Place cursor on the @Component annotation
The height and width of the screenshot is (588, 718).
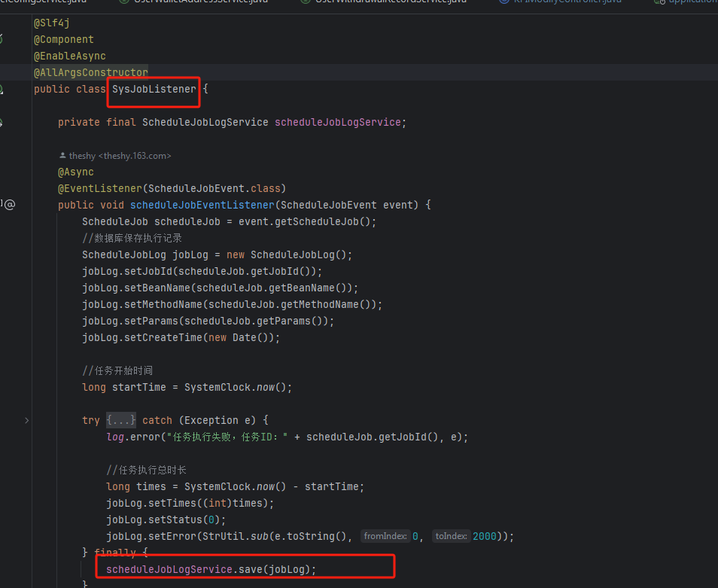[64, 39]
